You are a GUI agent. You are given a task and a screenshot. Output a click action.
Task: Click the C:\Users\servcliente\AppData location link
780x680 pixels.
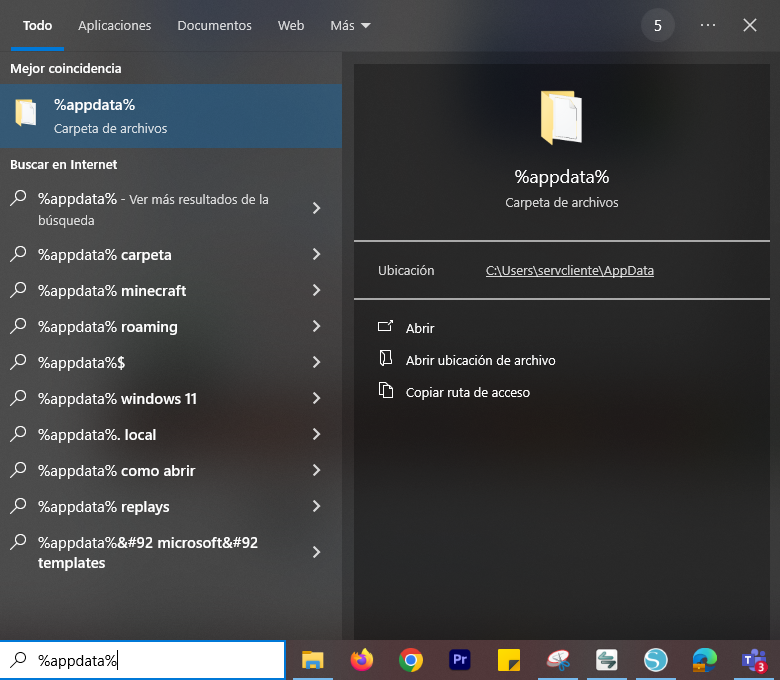click(x=569, y=270)
